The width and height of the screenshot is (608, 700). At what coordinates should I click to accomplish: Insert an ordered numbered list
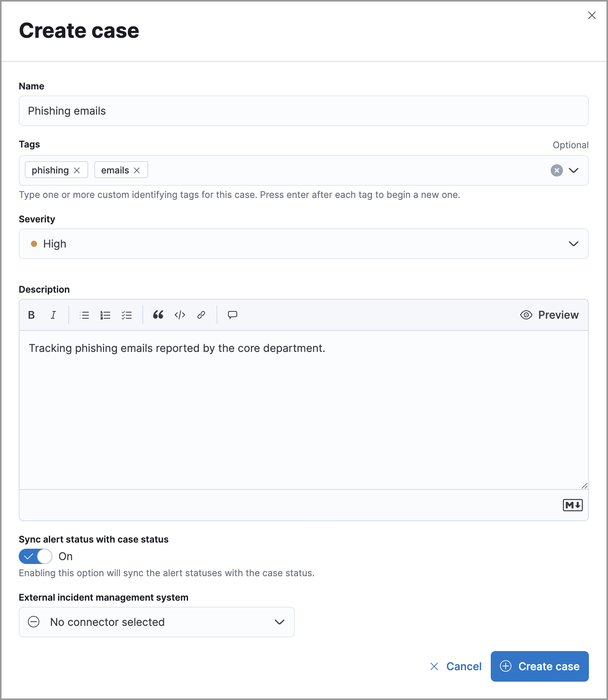pyautogui.click(x=105, y=315)
